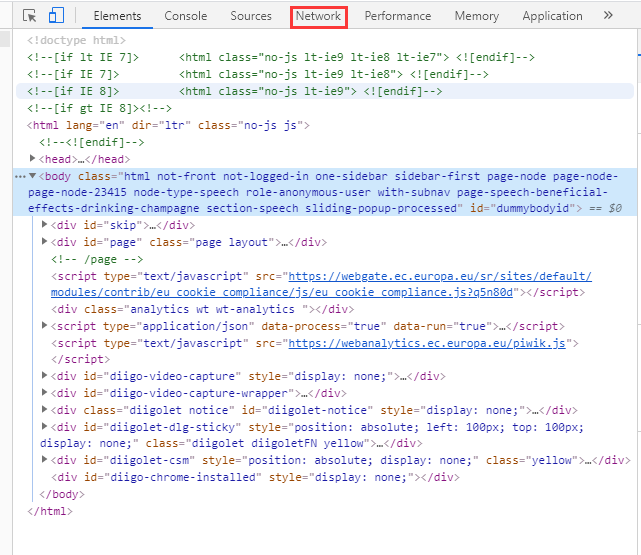This screenshot has height=555, width=641.
Task: Expand the head element
Action: pos(32,159)
